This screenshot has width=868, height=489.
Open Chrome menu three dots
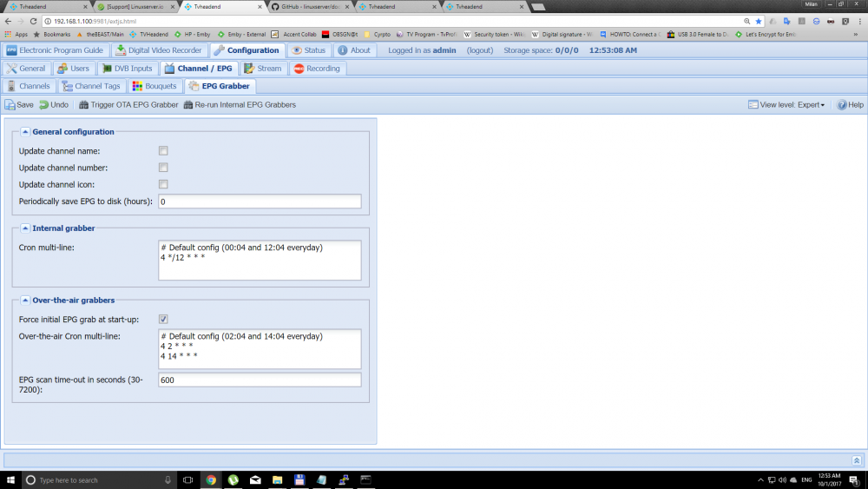(859, 21)
